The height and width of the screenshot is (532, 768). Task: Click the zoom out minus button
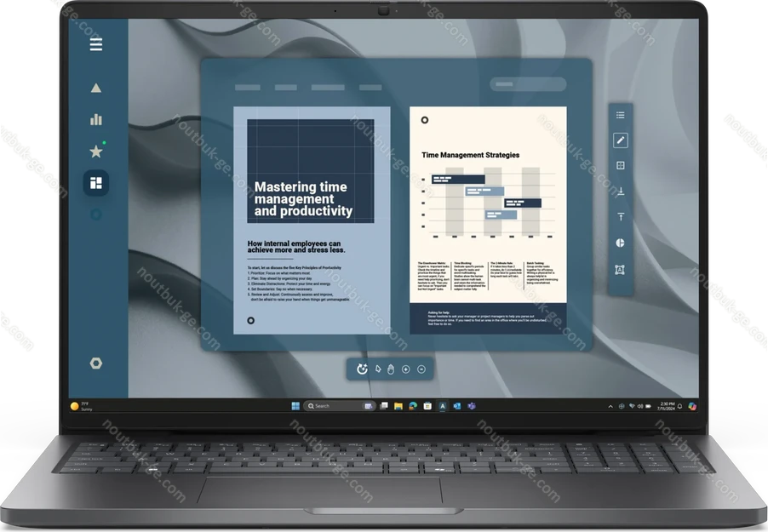pyautogui.click(x=421, y=369)
